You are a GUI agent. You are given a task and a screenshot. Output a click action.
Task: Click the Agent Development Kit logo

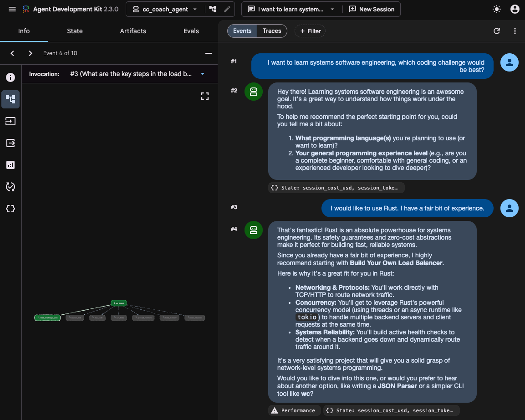tap(26, 9)
